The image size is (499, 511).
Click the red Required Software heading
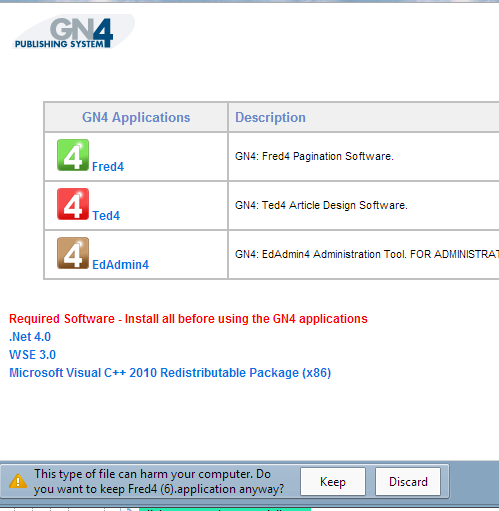(188, 319)
